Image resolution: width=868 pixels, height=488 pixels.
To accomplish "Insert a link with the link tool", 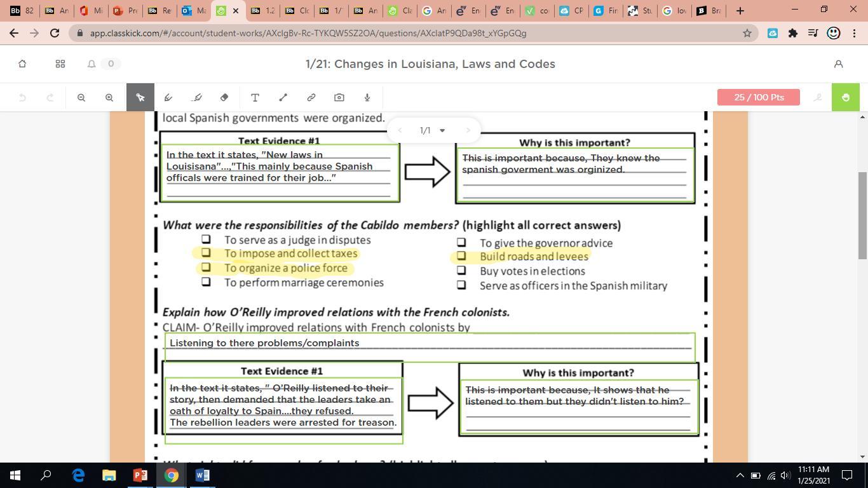I will click(311, 97).
